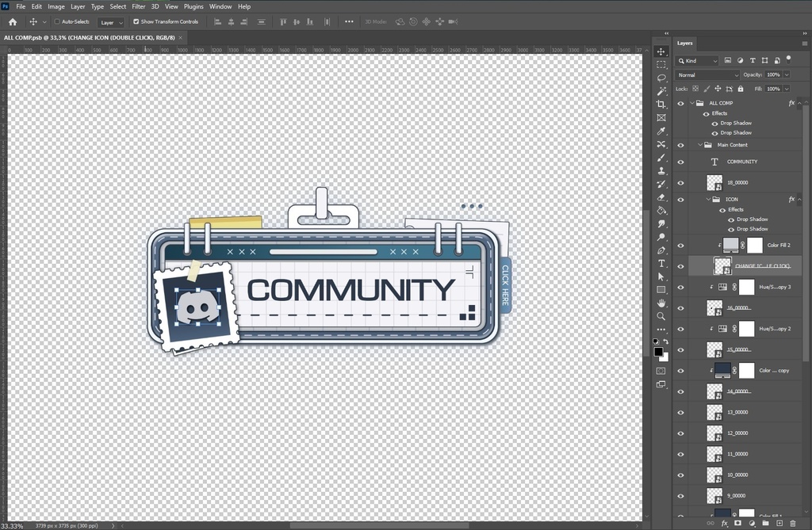The height and width of the screenshot is (530, 812).
Task: Collapse the ICON group arrow
Action: tap(708, 200)
